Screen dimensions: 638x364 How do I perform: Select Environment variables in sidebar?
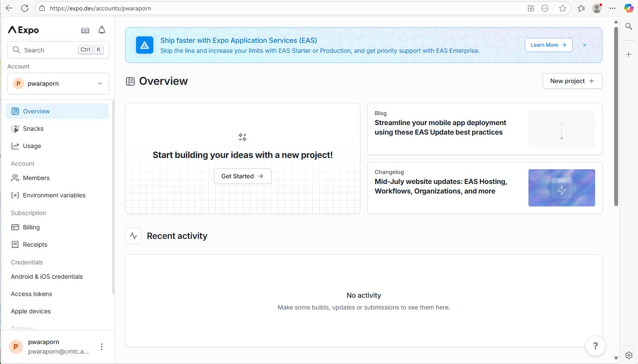[x=54, y=195]
